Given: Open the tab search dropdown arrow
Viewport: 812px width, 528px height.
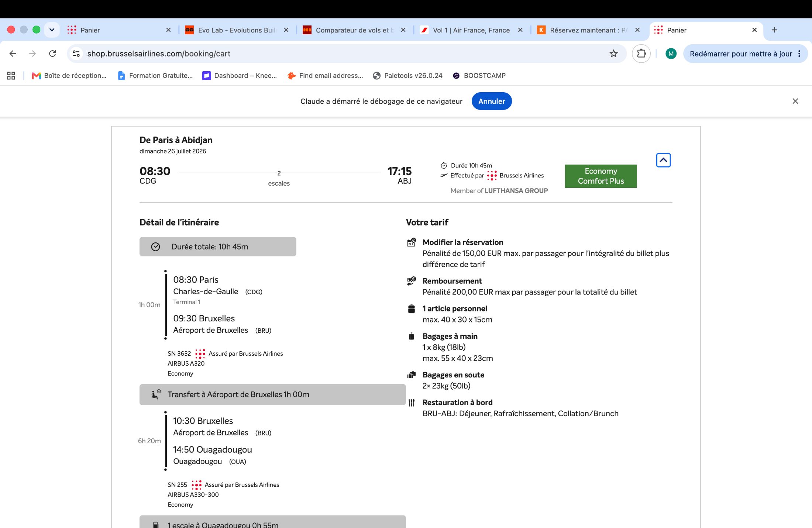Looking at the screenshot, I should 52,30.
